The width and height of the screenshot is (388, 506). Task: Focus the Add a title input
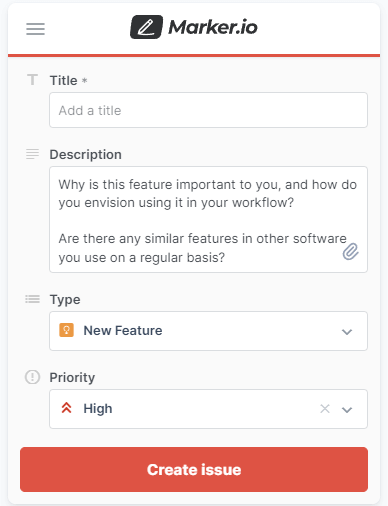pyautogui.click(x=208, y=110)
